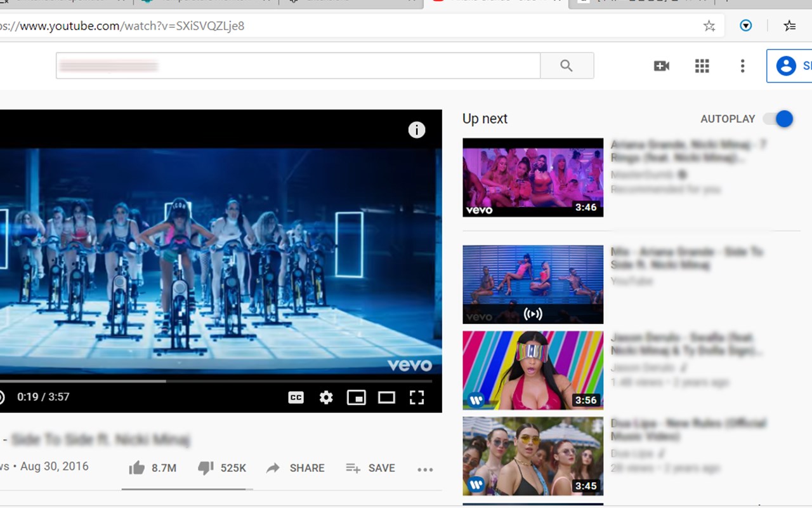Open the player settings gear

click(x=326, y=398)
